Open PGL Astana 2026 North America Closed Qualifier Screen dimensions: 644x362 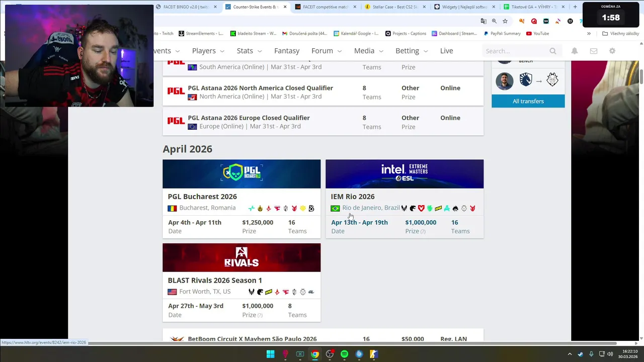260,88
